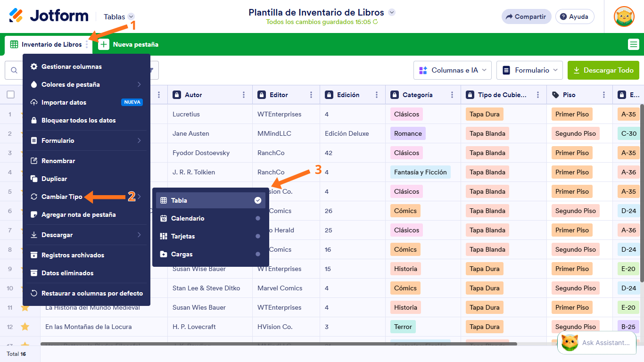Click the Fyodor Dostoevsky author cell

(210, 153)
